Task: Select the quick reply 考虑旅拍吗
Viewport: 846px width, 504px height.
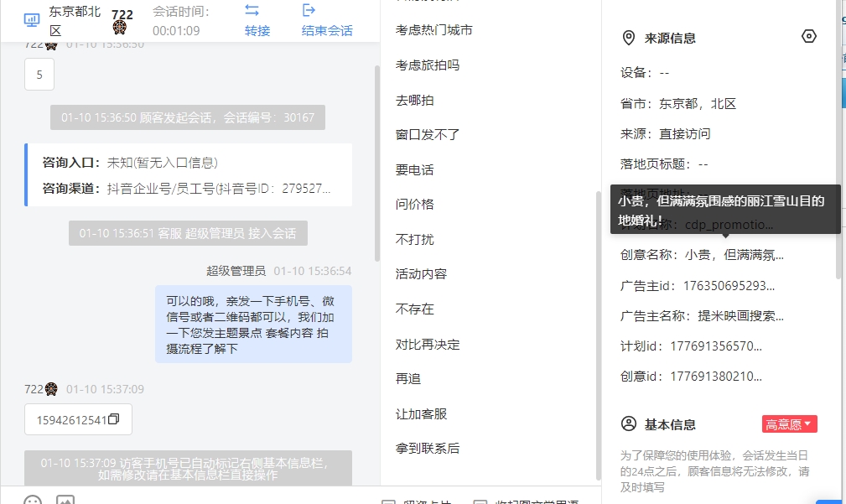Action: pyautogui.click(x=428, y=65)
